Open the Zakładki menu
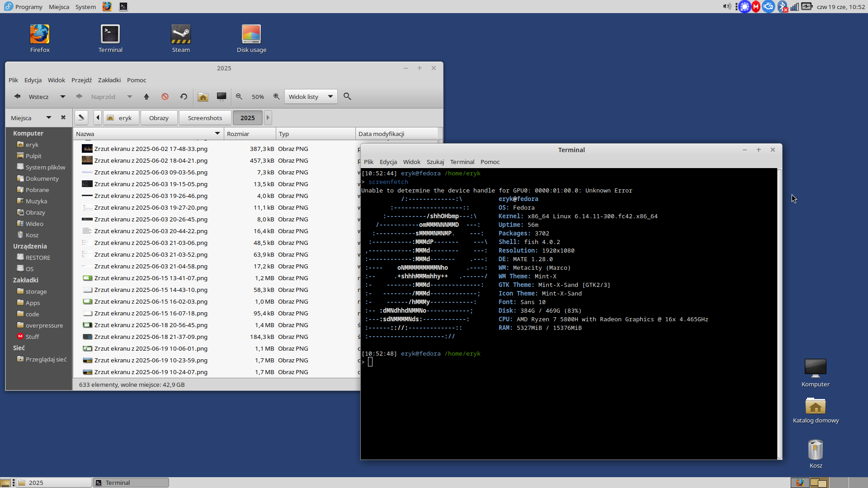This screenshot has width=868, height=488. tap(109, 80)
